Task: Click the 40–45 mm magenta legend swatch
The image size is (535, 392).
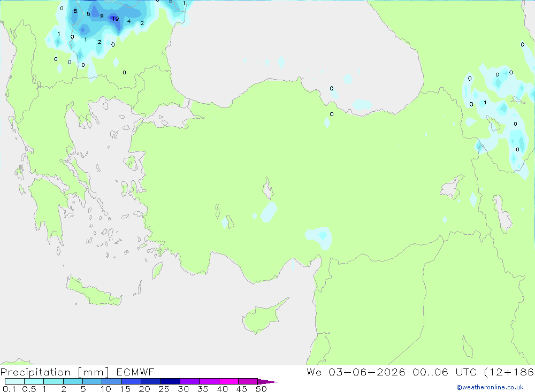Action: click(x=228, y=381)
